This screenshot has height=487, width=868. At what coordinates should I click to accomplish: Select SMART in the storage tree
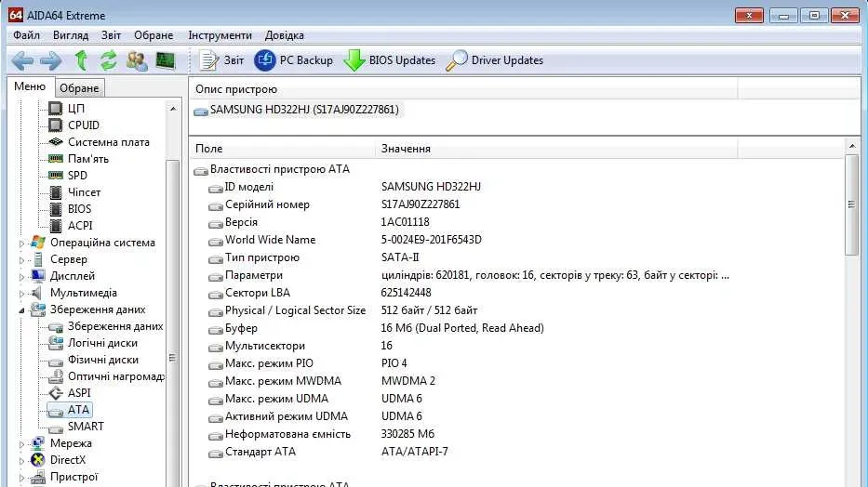[x=86, y=427]
